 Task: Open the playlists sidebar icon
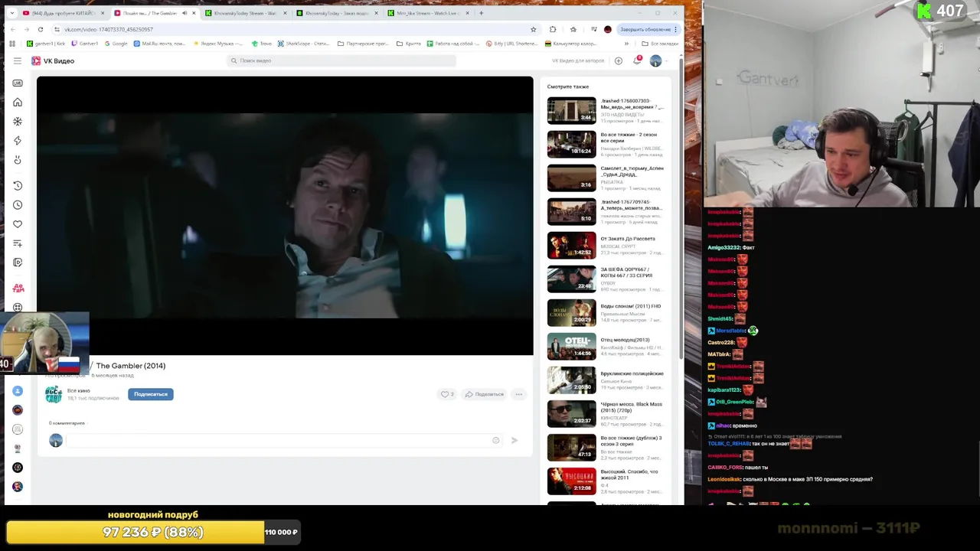point(18,243)
